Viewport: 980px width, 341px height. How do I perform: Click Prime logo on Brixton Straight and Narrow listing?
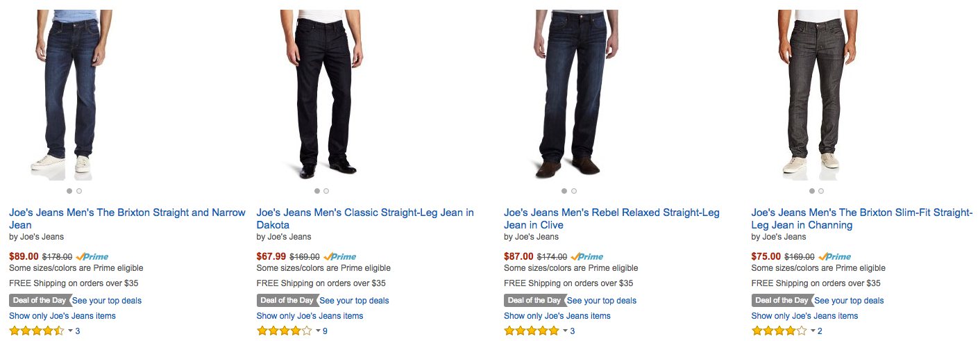[x=92, y=256]
